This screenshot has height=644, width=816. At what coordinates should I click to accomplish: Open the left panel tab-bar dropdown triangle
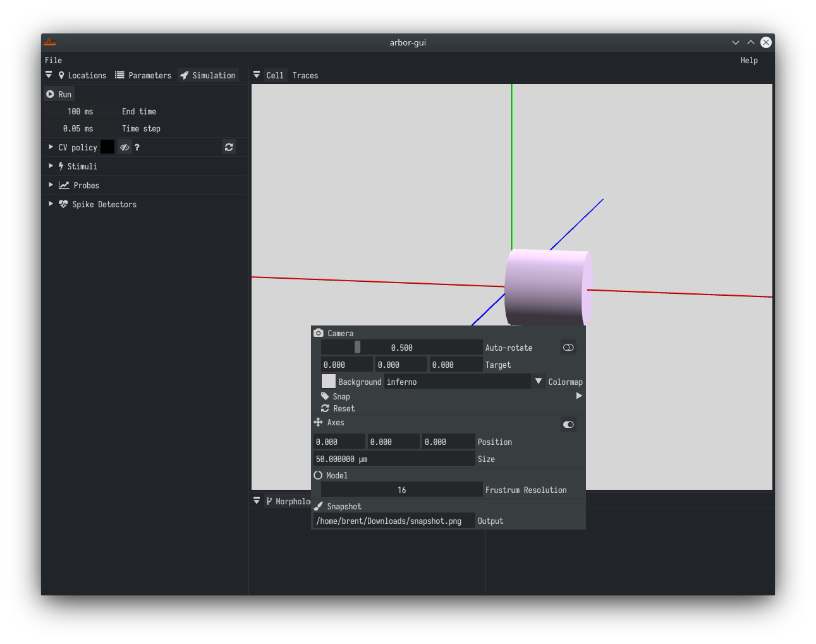(x=49, y=75)
